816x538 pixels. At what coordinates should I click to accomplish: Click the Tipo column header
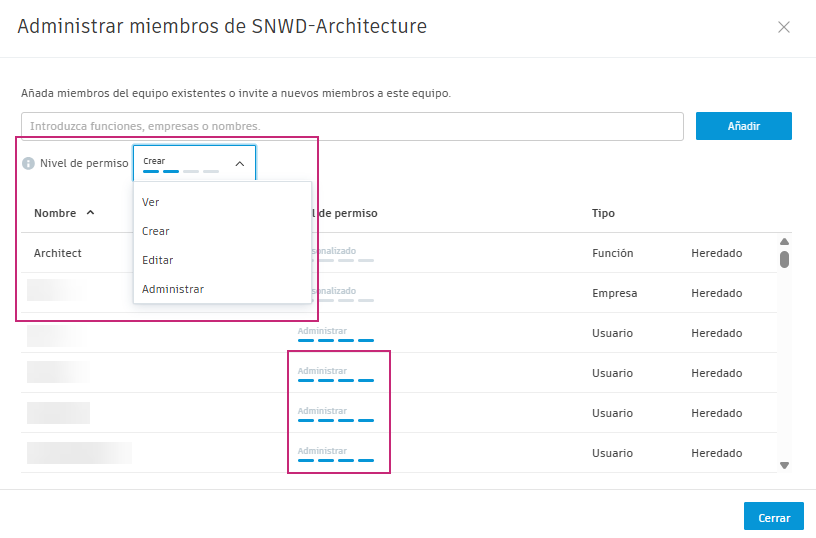(603, 213)
